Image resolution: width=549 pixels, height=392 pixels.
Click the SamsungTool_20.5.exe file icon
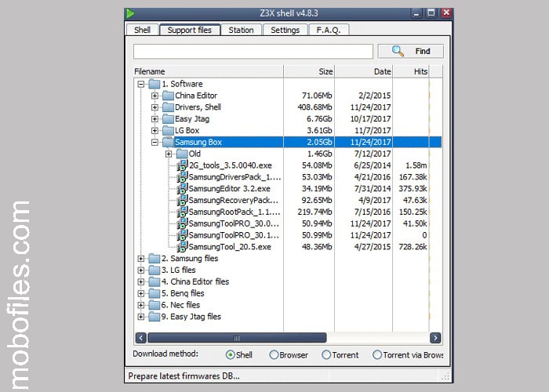pyautogui.click(x=183, y=247)
